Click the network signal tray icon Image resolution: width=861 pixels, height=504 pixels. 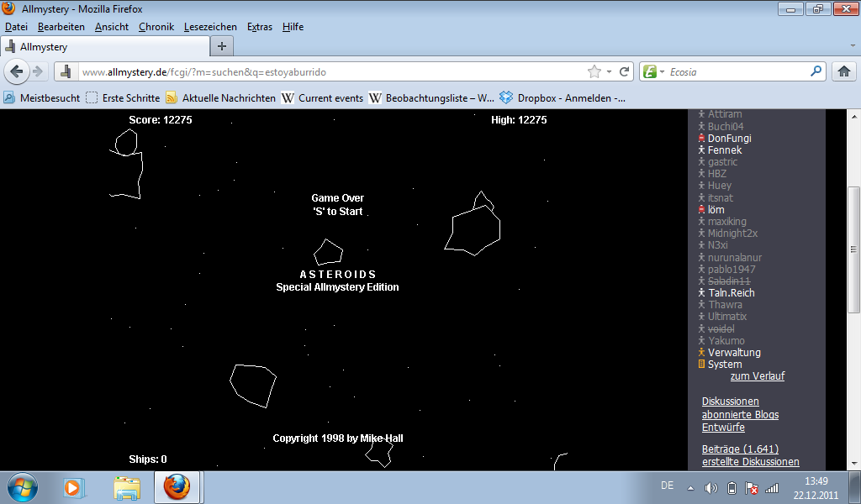pyautogui.click(x=772, y=487)
